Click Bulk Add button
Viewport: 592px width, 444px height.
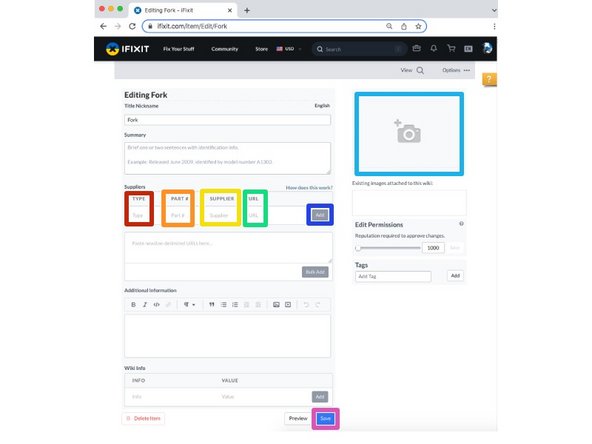(315, 272)
